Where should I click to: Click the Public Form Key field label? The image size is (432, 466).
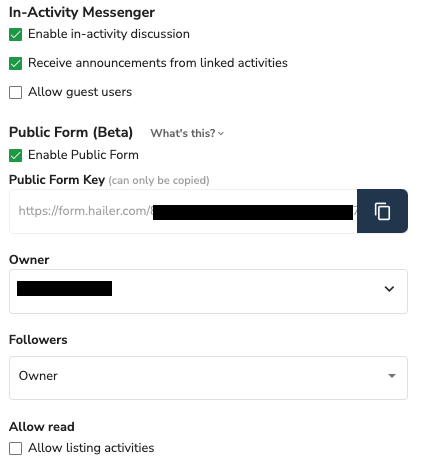pos(57,180)
